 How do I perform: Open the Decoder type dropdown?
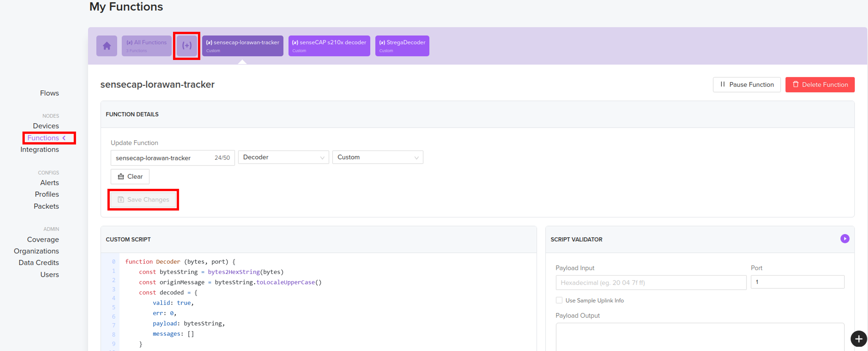point(283,157)
